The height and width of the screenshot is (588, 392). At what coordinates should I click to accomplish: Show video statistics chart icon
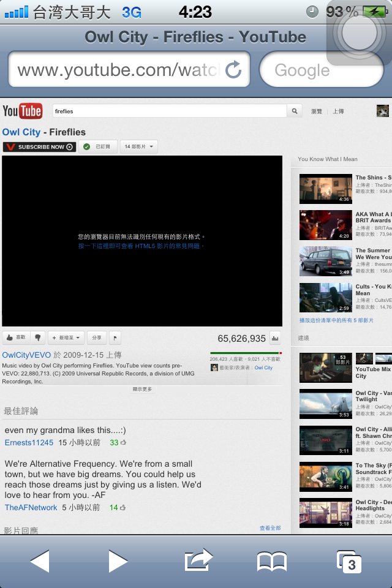click(x=275, y=338)
